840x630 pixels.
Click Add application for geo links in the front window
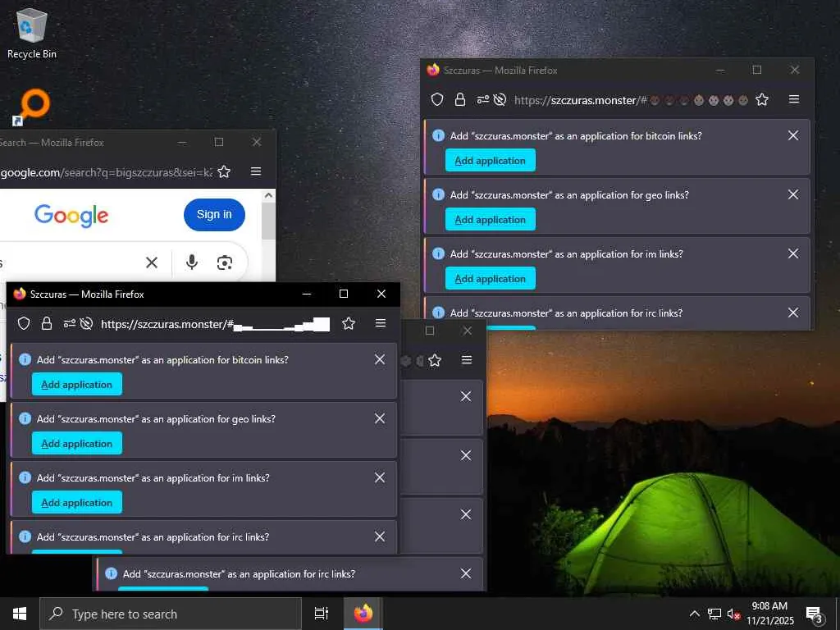click(x=76, y=444)
